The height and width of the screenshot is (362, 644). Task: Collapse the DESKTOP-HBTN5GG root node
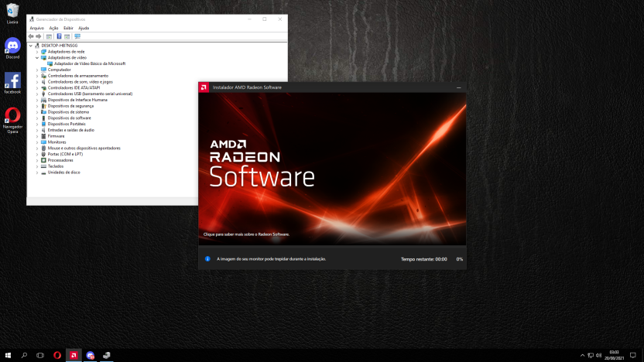point(31,46)
